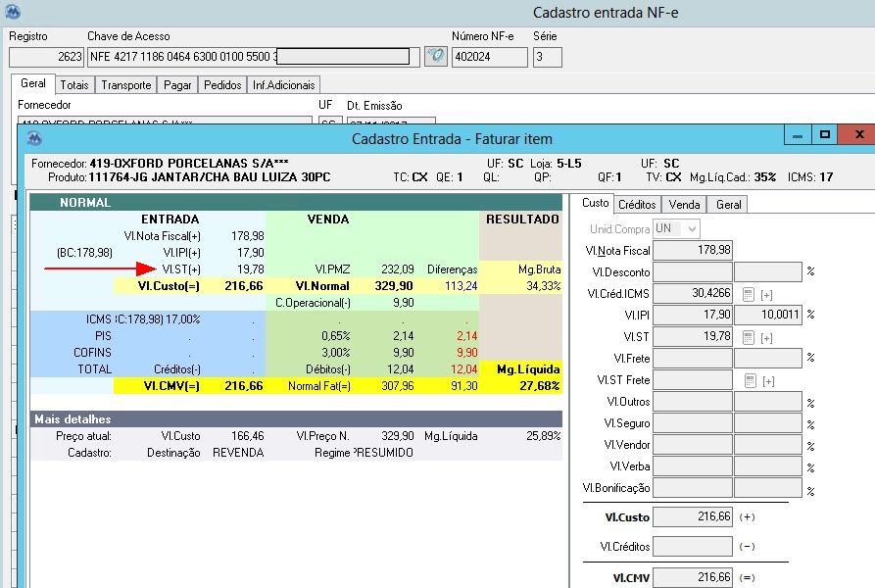This screenshot has height=588, width=875.
Task: Click the Mg.Líquida result 27,68%
Action: (x=540, y=386)
